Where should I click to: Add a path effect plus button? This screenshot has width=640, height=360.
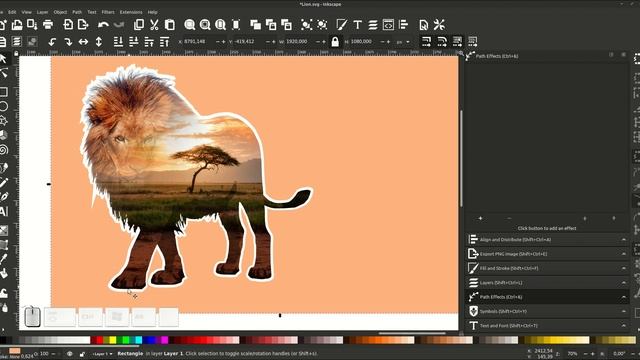(x=480, y=219)
